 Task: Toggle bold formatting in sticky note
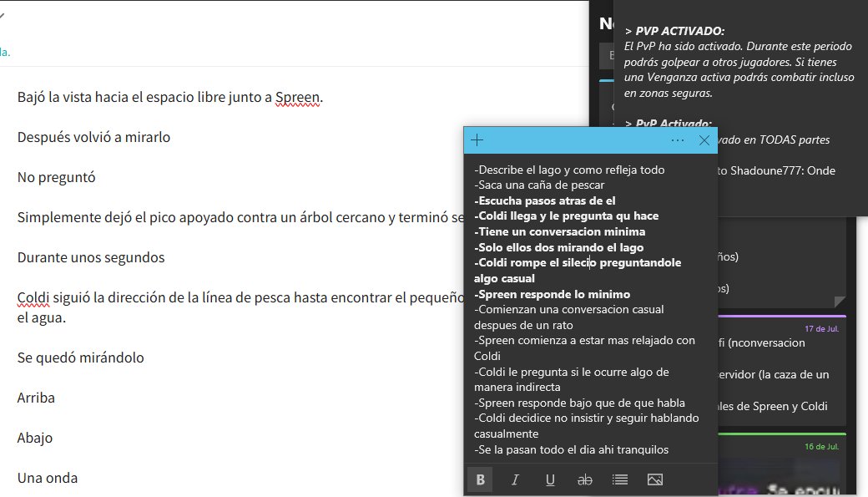(481, 479)
